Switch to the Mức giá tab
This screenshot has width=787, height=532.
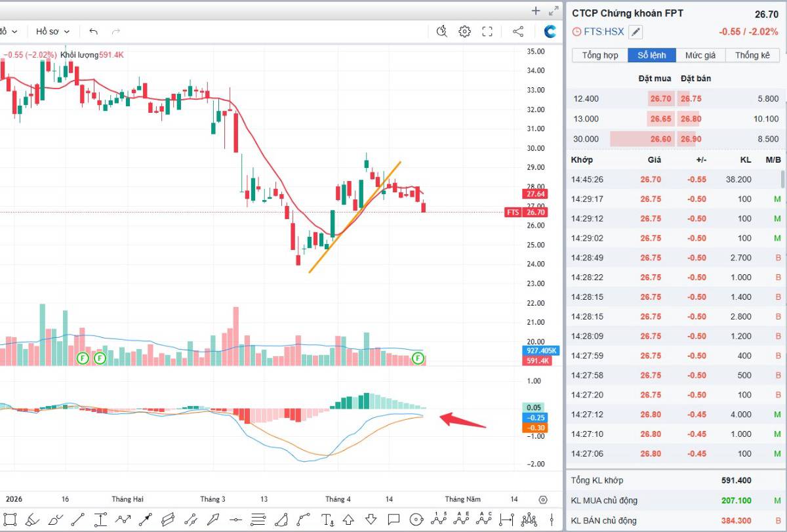700,55
